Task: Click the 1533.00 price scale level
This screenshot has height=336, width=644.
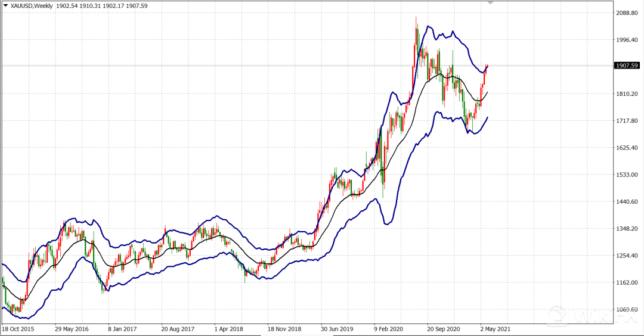Action: [626, 175]
